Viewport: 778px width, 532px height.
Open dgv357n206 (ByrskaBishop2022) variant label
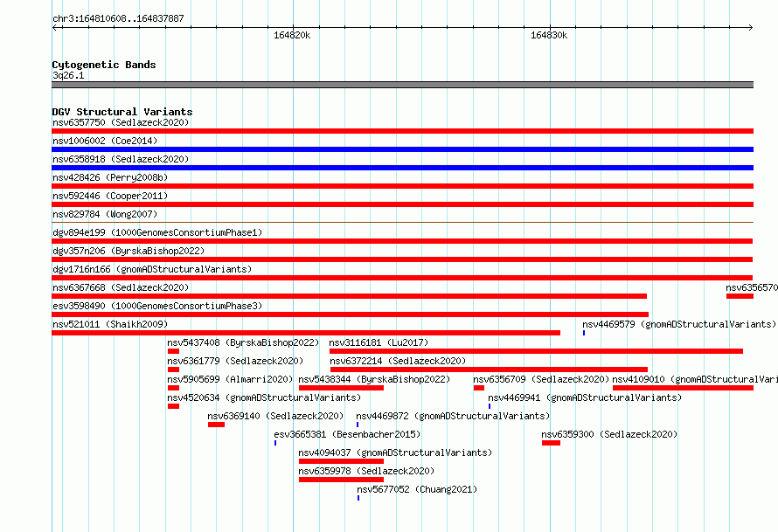pyautogui.click(x=129, y=251)
